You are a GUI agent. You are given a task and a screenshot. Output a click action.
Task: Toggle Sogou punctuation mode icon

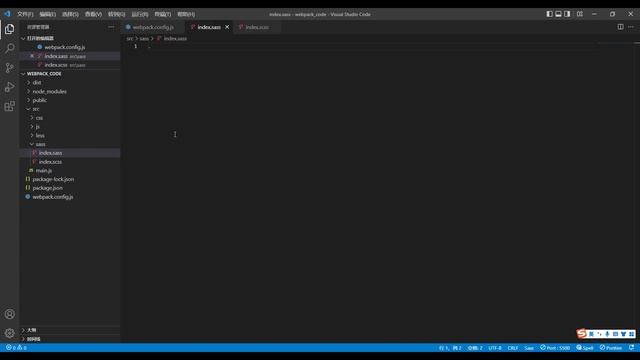[599, 334]
